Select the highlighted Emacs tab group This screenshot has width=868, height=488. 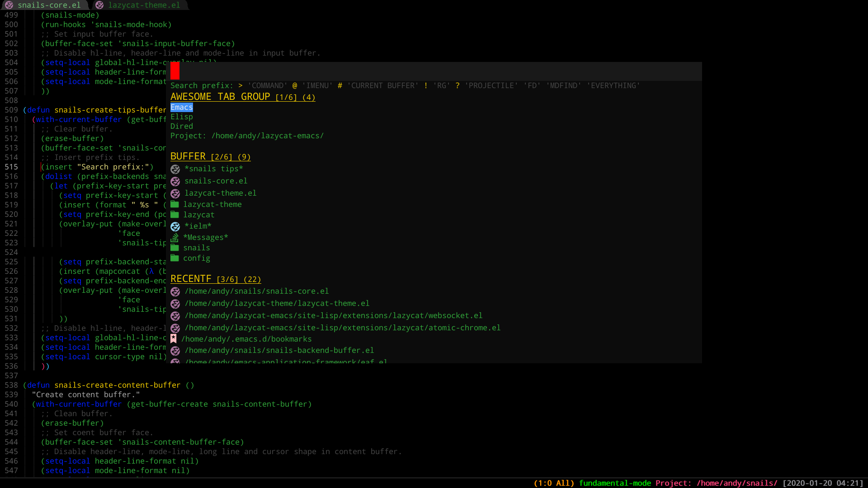tap(182, 107)
